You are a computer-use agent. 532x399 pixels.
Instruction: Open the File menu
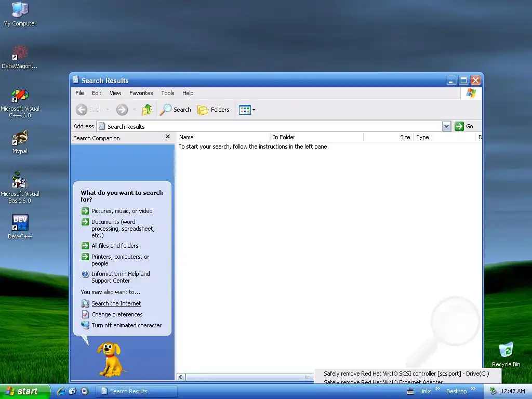coord(79,93)
